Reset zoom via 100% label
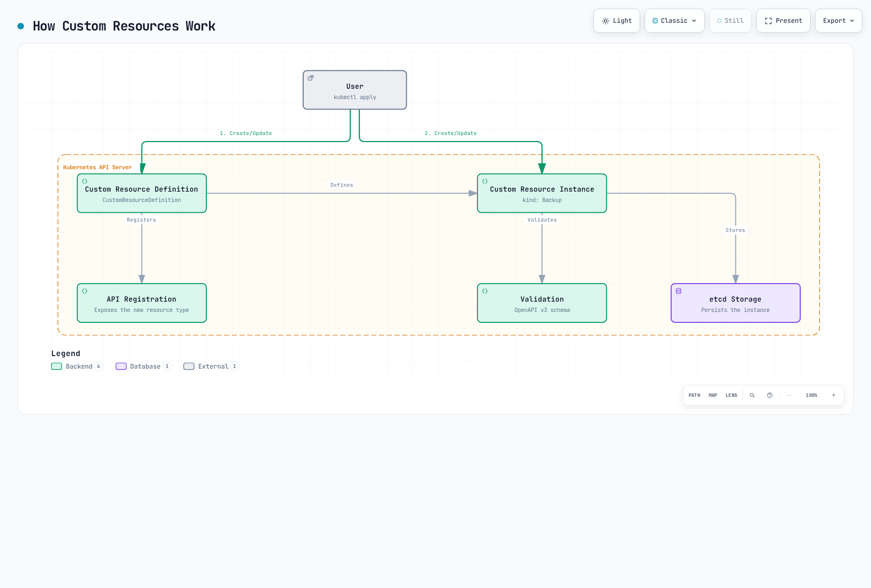This screenshot has width=871, height=588. (x=812, y=395)
